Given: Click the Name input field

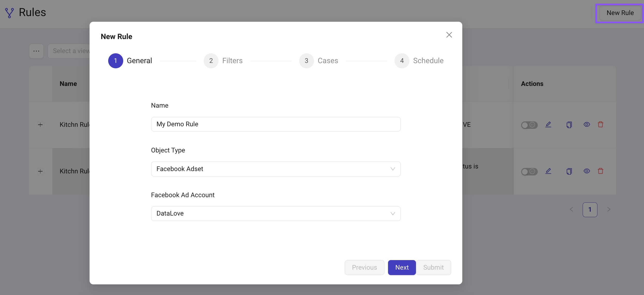Looking at the screenshot, I should click(276, 124).
